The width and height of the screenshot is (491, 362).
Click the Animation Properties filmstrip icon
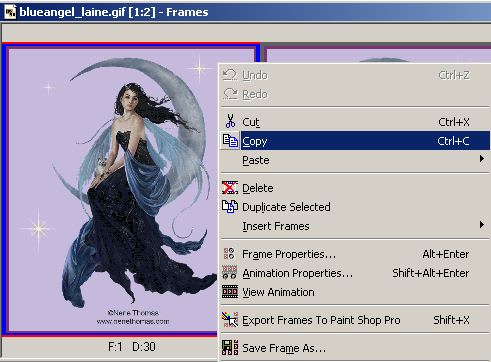coord(230,272)
